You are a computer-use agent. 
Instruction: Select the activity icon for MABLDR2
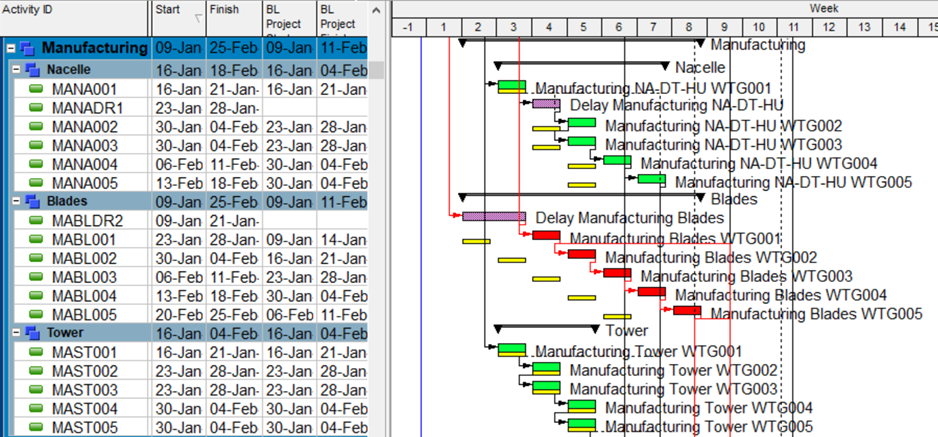click(x=37, y=221)
